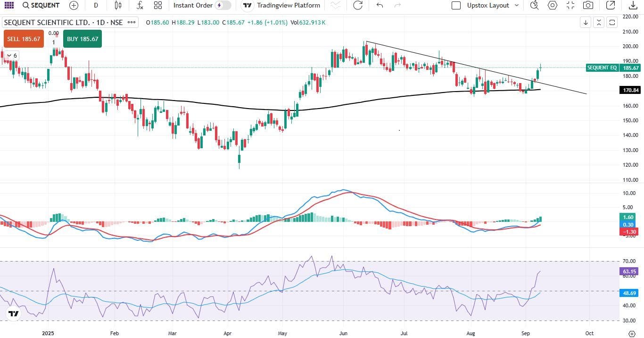This screenshot has height=338, width=644.
Task: Switch to Tradingview Platform
Action: click(282, 5)
